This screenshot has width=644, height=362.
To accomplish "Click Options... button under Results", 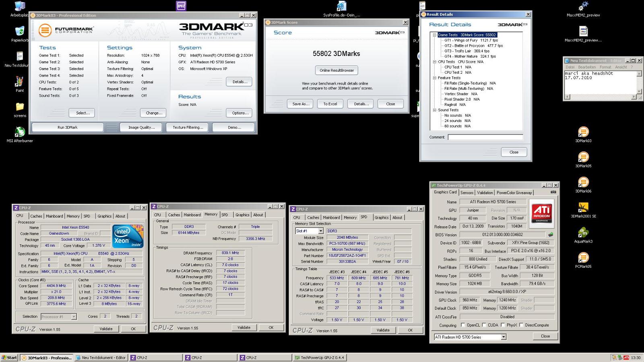I will (240, 113).
